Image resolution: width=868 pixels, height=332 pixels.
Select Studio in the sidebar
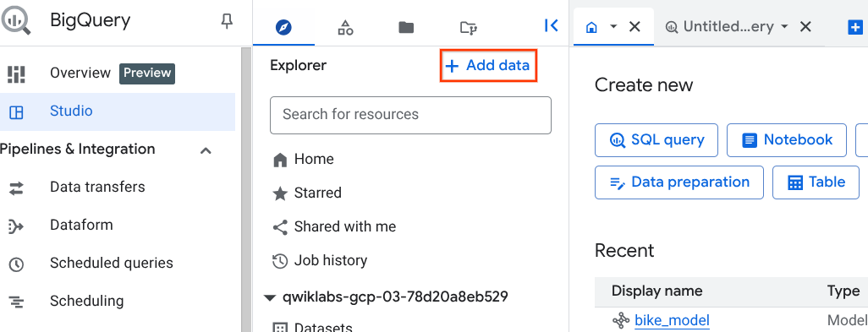point(118,111)
